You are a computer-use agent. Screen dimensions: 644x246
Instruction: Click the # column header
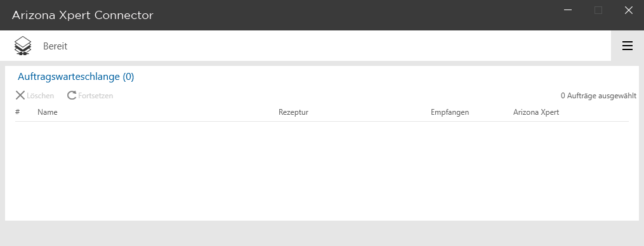18,112
